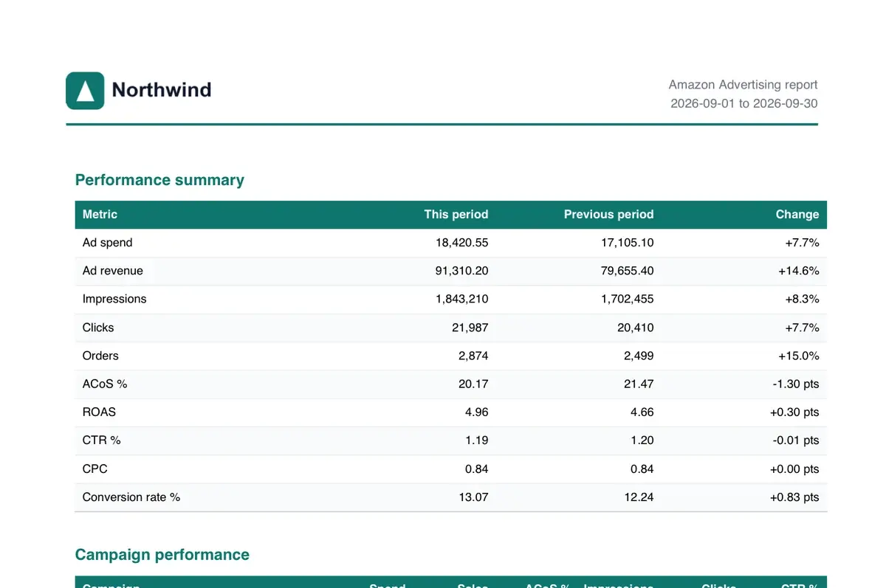This screenshot has height=588, width=886.
Task: Click the change value +15.0%
Action: [x=798, y=356]
